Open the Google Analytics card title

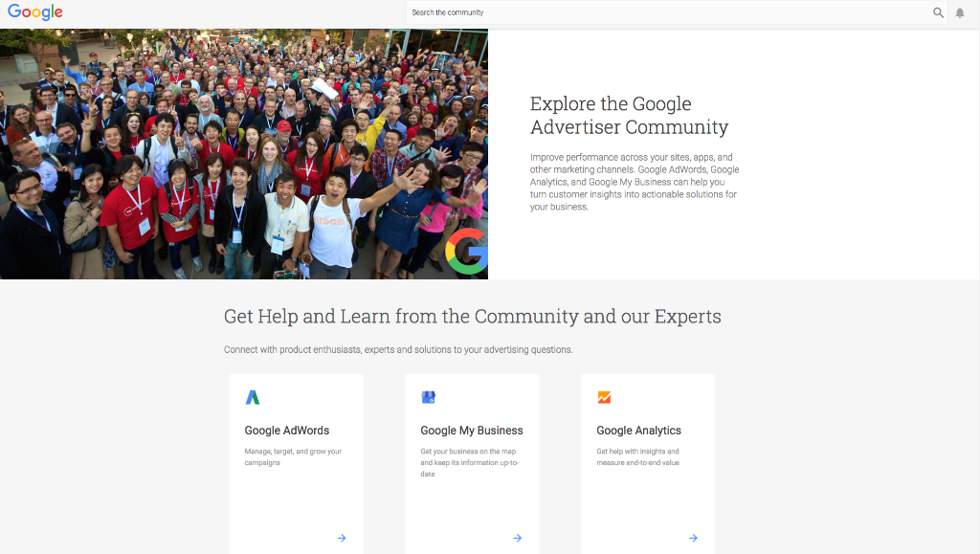click(x=638, y=431)
